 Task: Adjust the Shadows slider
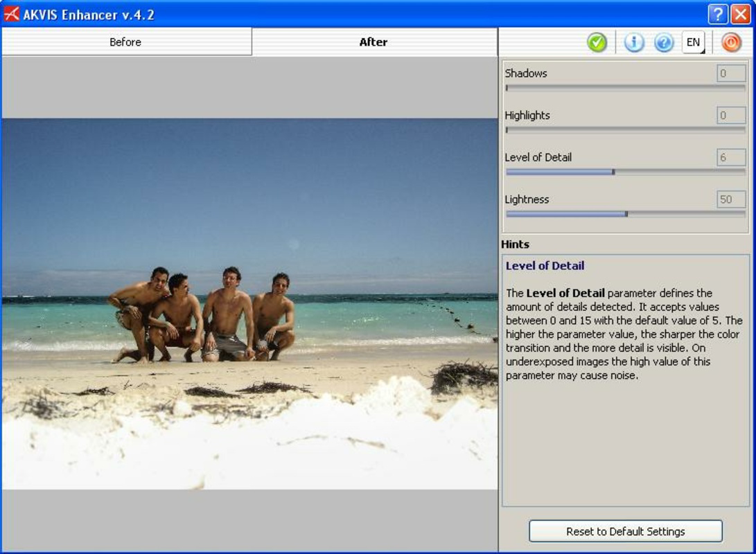coord(508,87)
